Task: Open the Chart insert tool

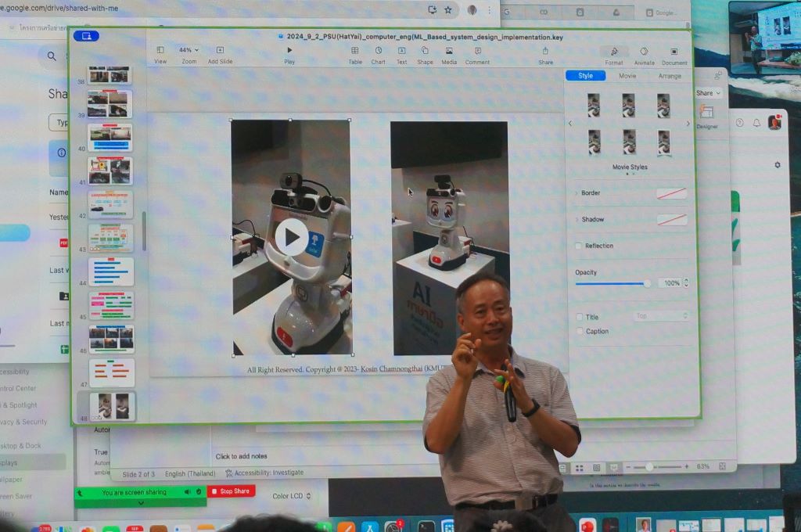Action: [378, 51]
